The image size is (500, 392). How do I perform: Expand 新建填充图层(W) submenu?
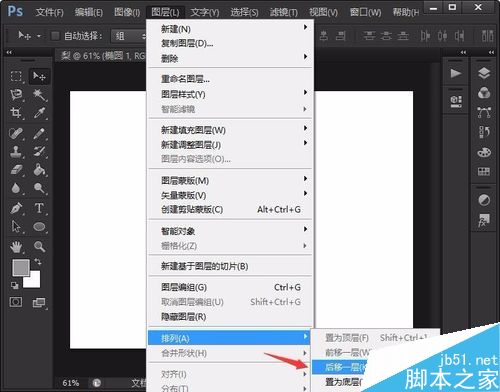[230, 130]
